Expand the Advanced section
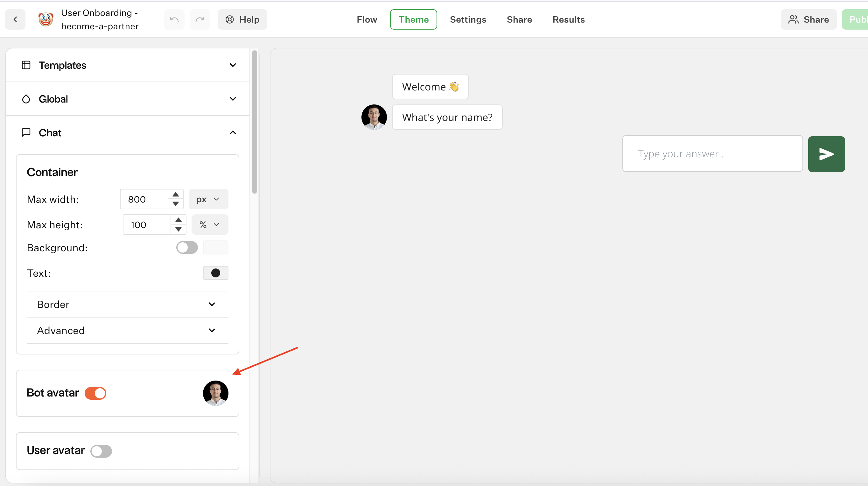868x486 pixels. [127, 331]
